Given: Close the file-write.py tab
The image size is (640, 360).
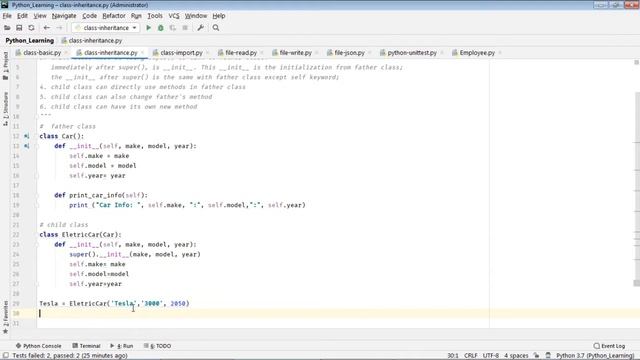Looking at the screenshot, I should (x=316, y=53).
